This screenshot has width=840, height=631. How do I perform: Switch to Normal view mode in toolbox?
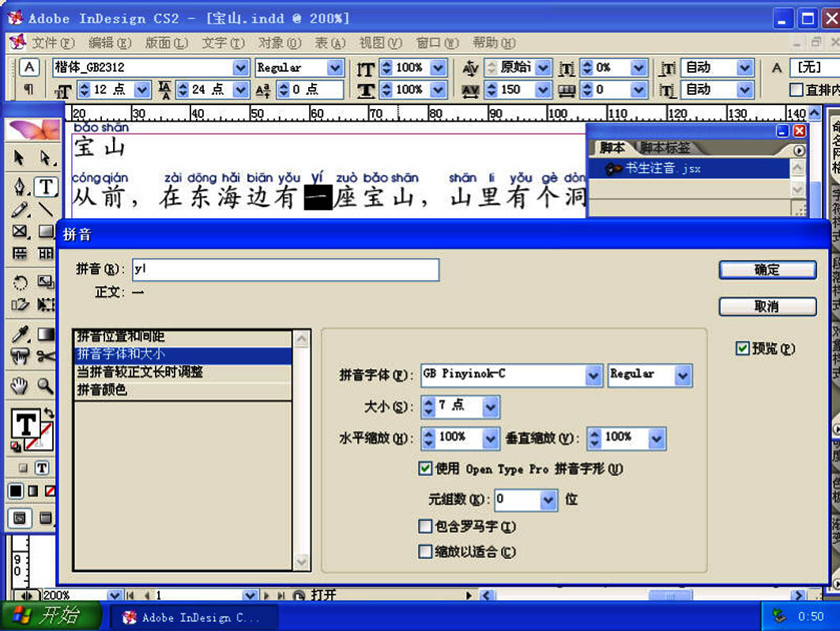tap(19, 518)
